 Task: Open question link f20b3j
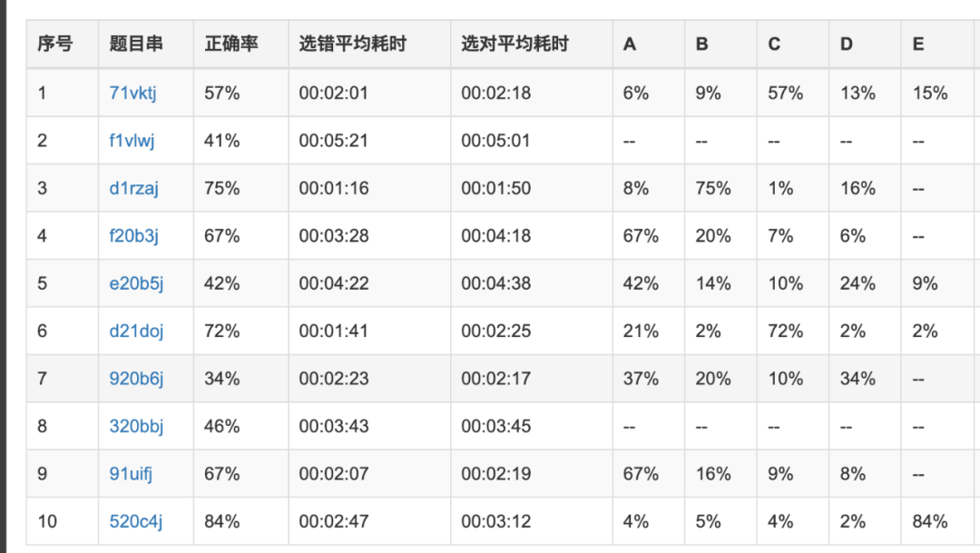(133, 235)
